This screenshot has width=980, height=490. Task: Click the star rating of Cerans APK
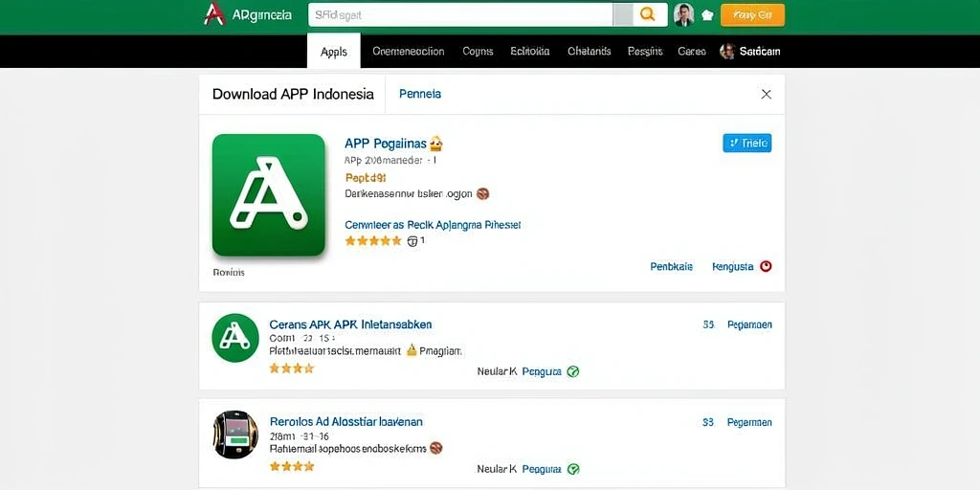tap(291, 368)
